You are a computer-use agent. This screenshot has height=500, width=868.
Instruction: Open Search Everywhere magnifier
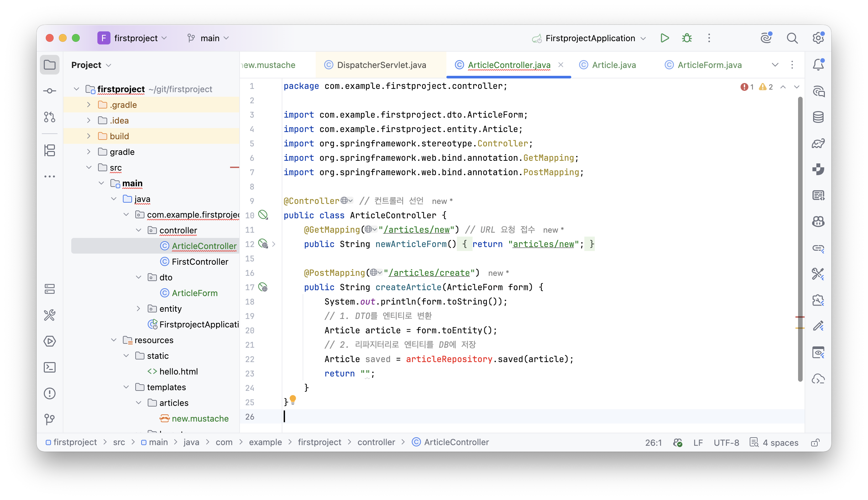[x=792, y=38]
